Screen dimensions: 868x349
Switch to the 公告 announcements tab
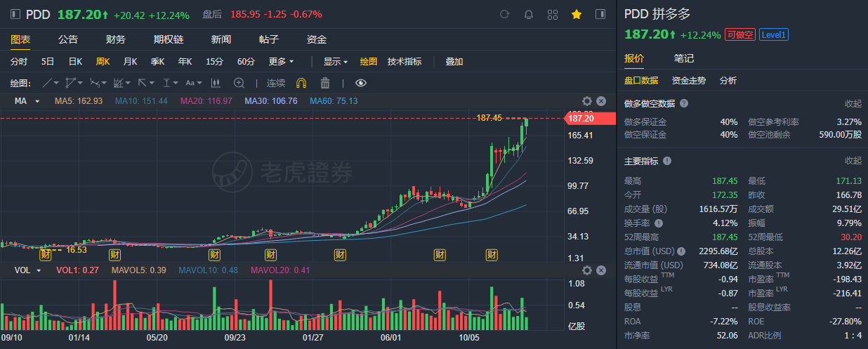[x=68, y=39]
